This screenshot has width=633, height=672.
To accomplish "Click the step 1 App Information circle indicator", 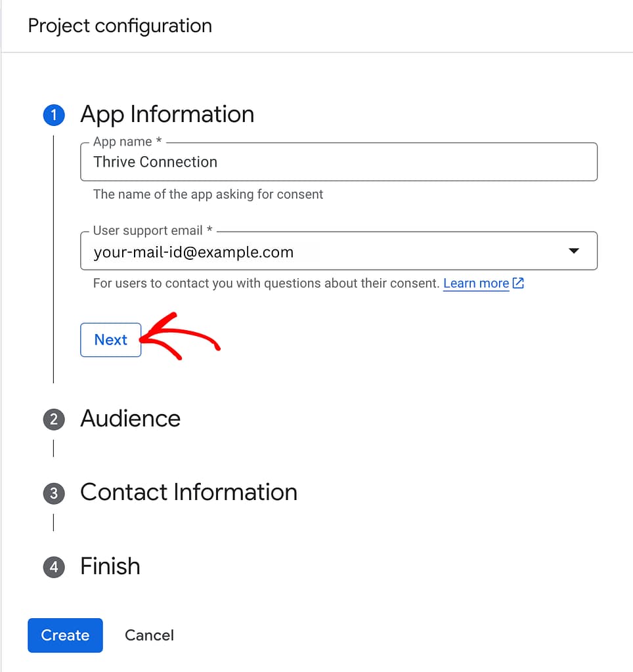I will point(53,114).
